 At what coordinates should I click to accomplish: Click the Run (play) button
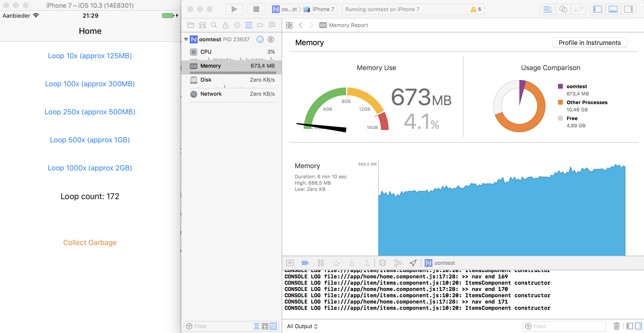pyautogui.click(x=234, y=9)
